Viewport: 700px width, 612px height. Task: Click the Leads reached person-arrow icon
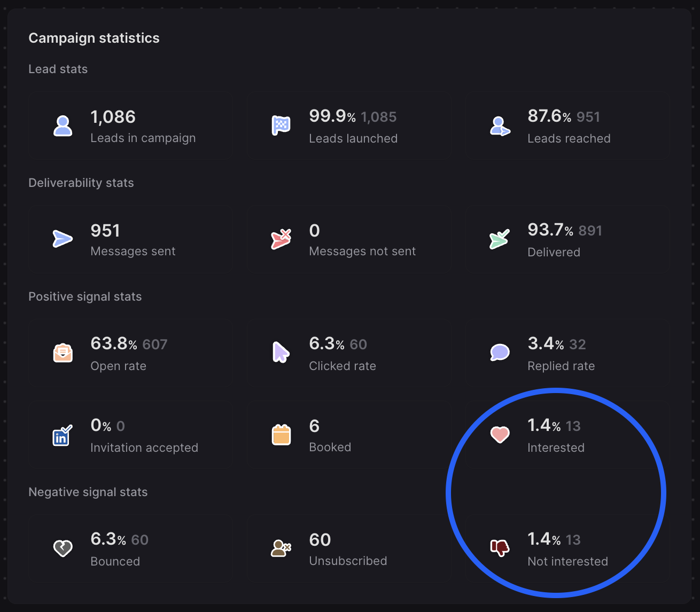[x=500, y=126]
